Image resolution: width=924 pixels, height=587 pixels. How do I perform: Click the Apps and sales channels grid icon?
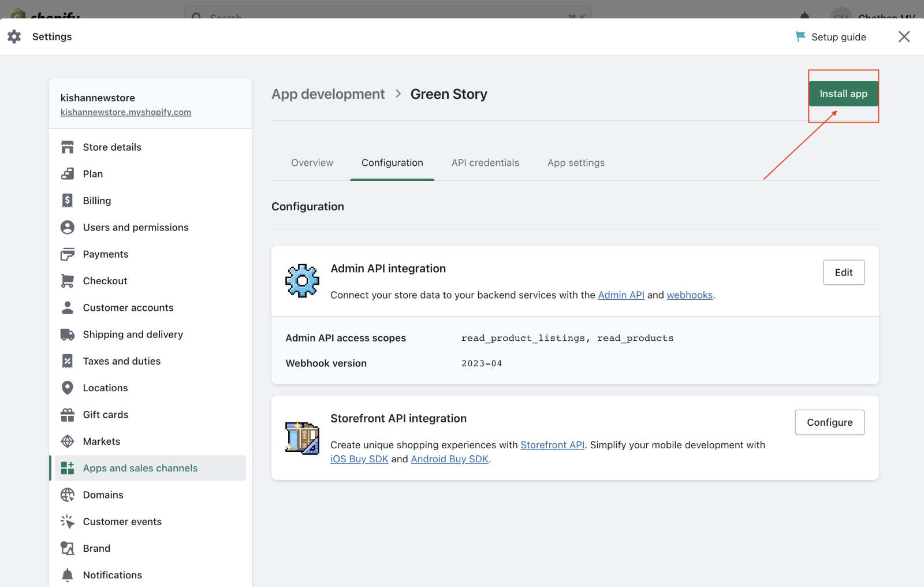pos(68,468)
